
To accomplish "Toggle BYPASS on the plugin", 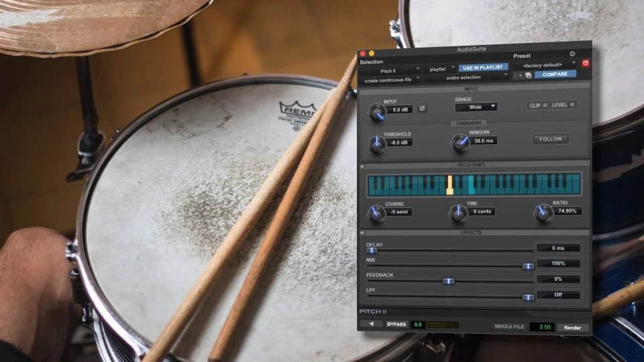I will [x=396, y=324].
